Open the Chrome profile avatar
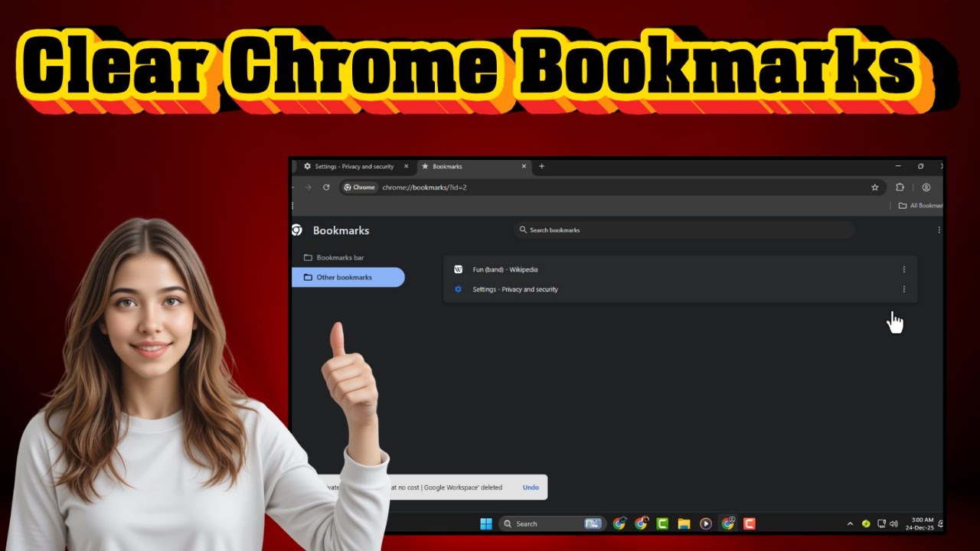 [x=926, y=187]
